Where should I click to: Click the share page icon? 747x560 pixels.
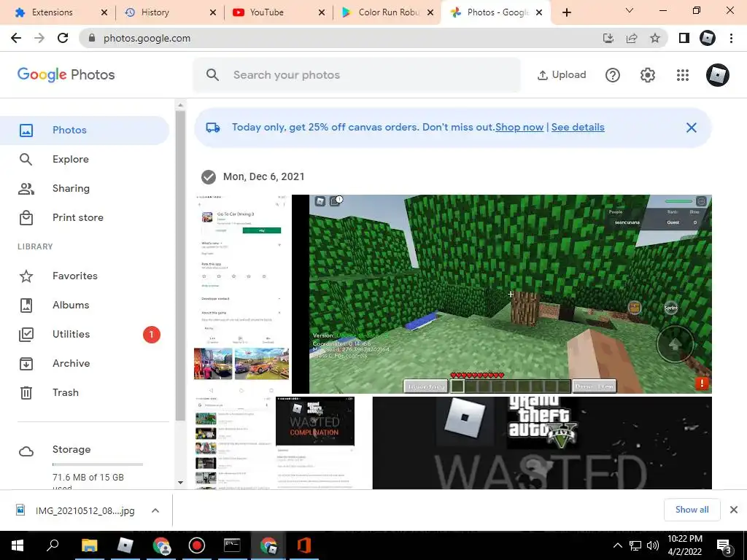point(632,38)
